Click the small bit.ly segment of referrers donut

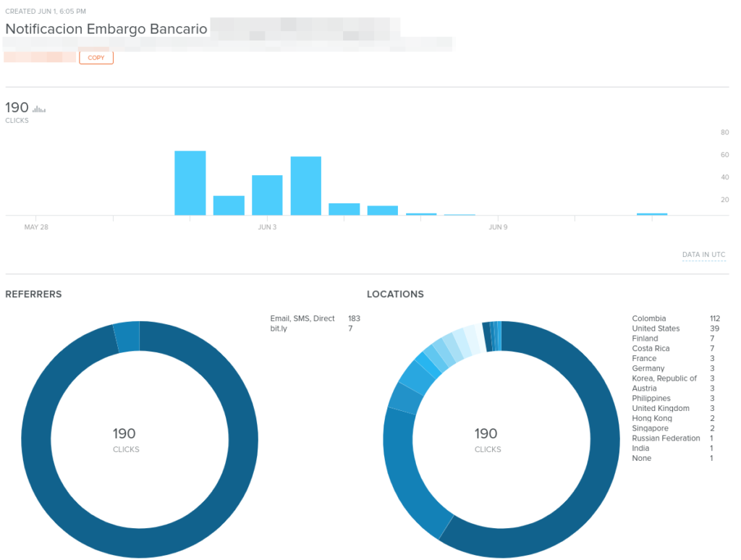coord(127,337)
